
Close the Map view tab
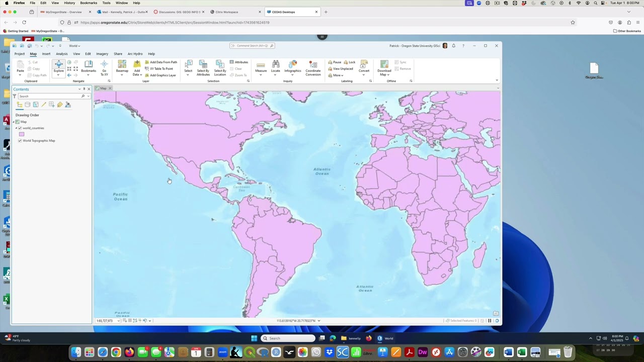tap(110, 88)
